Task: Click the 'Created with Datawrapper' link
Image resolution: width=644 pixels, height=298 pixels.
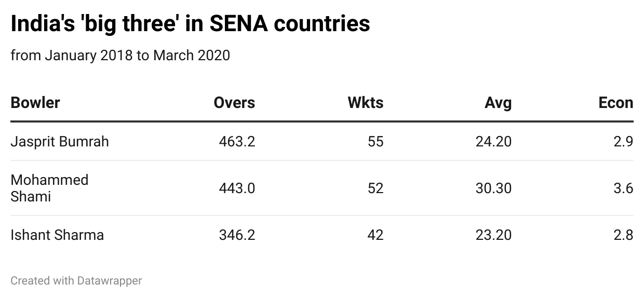Action: 76,281
